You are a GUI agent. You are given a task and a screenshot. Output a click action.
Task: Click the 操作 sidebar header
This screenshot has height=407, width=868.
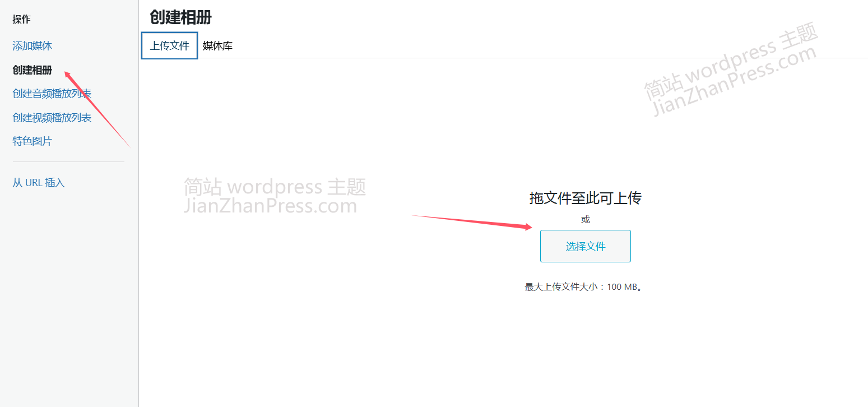21,20
